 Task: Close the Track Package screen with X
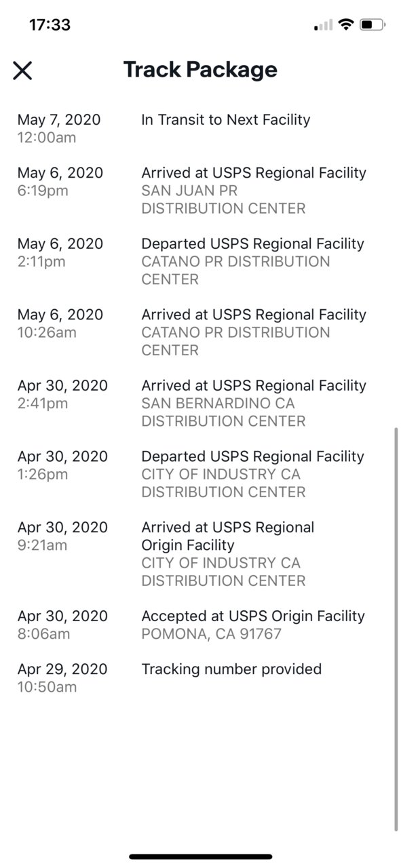click(x=22, y=70)
